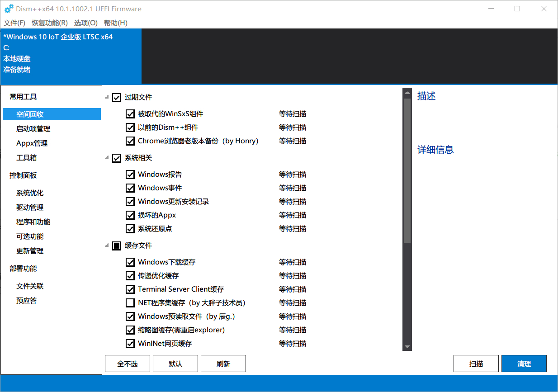The image size is (558, 392).
Task: Open the 文件(F) menu
Action: 14,23
